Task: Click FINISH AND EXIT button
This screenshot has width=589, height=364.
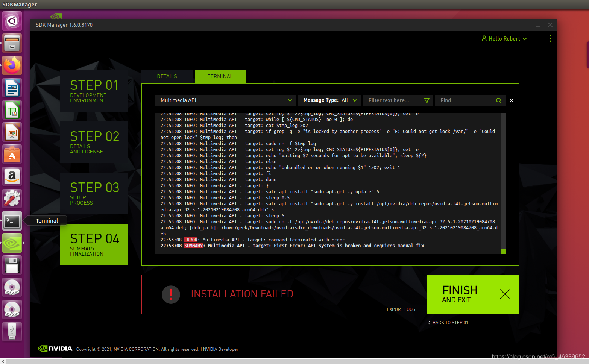Action: [x=473, y=294]
